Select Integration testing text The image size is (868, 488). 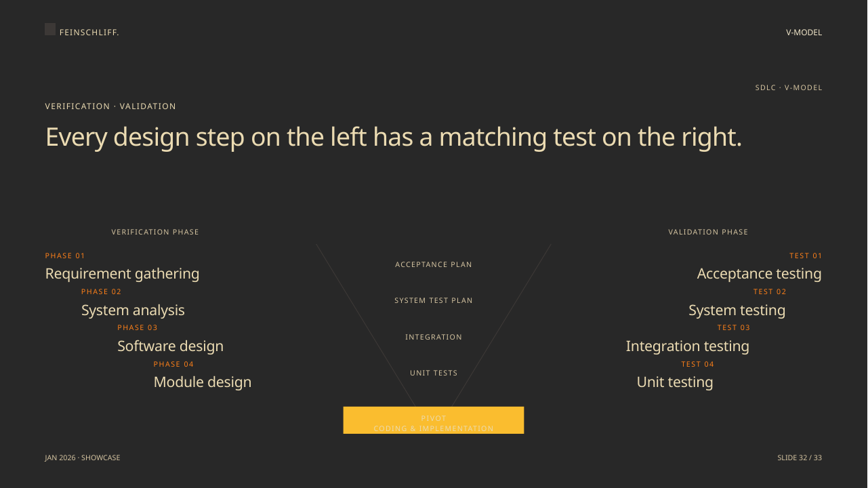pyautogui.click(x=688, y=346)
